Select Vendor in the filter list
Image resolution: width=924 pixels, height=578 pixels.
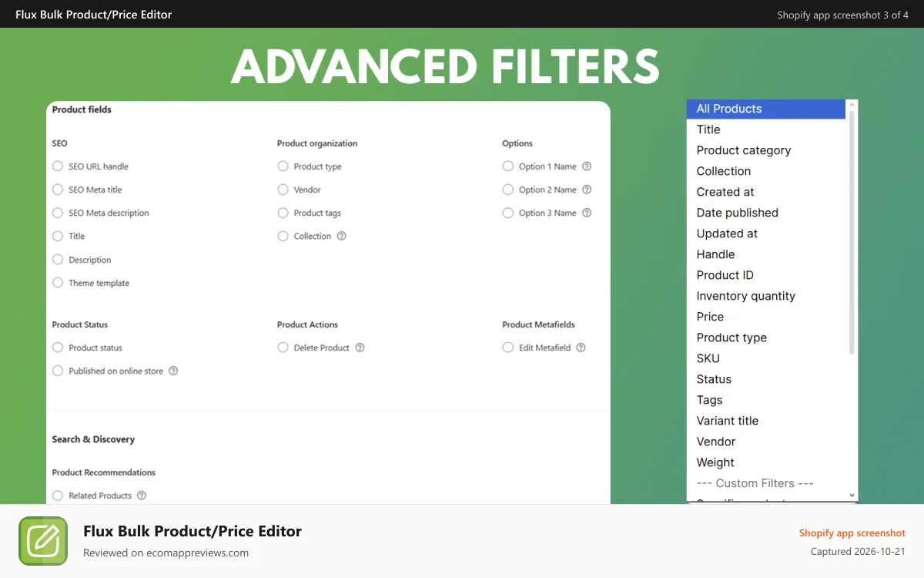[766, 442]
